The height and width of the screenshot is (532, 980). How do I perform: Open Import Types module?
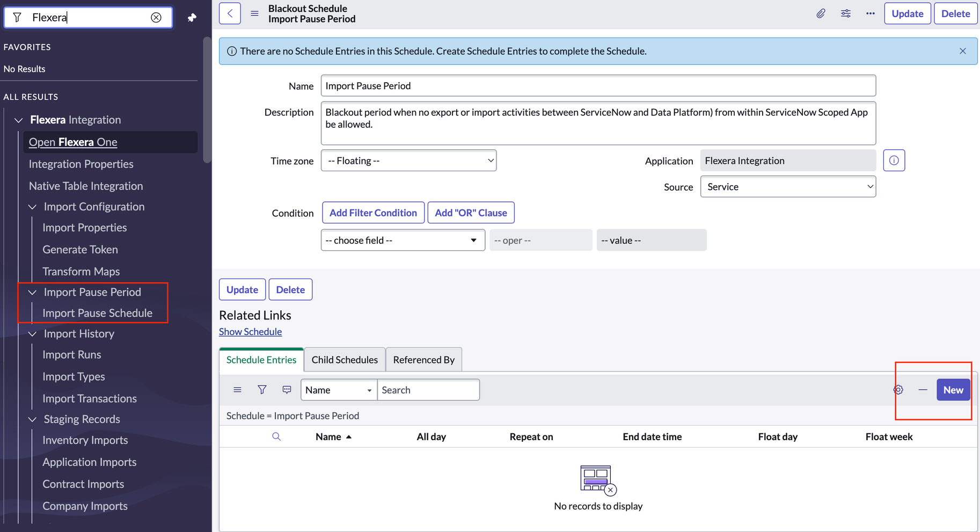point(74,377)
